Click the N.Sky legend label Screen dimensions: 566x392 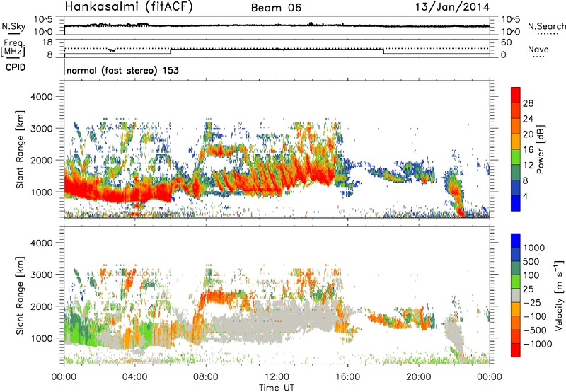pyautogui.click(x=13, y=26)
